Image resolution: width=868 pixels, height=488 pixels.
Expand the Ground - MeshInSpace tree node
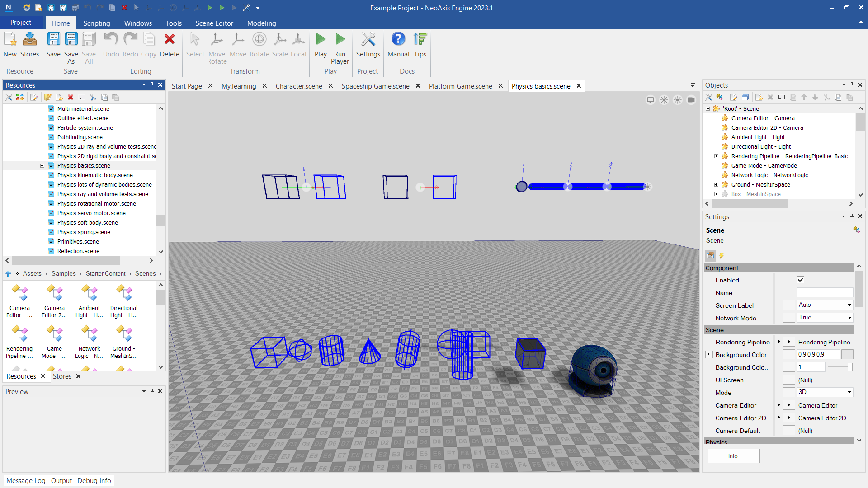(x=716, y=185)
